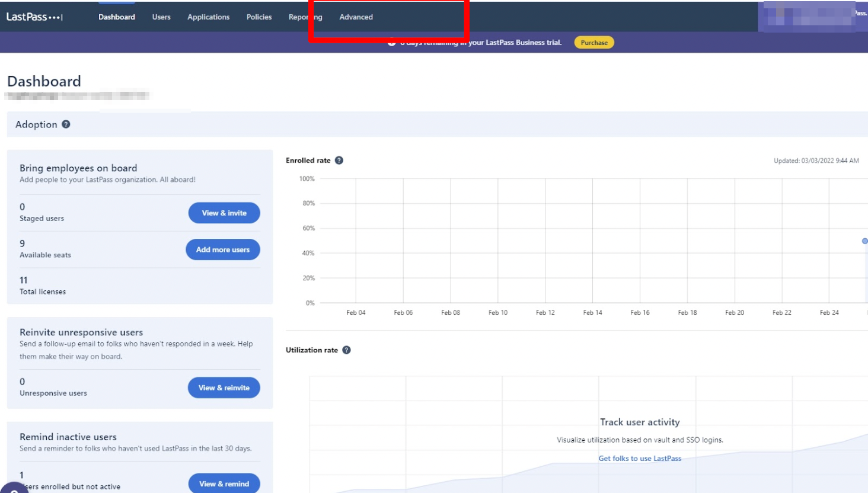Screen dimensions: 868x493
Task: Open the Advanced menu
Action: click(x=356, y=17)
